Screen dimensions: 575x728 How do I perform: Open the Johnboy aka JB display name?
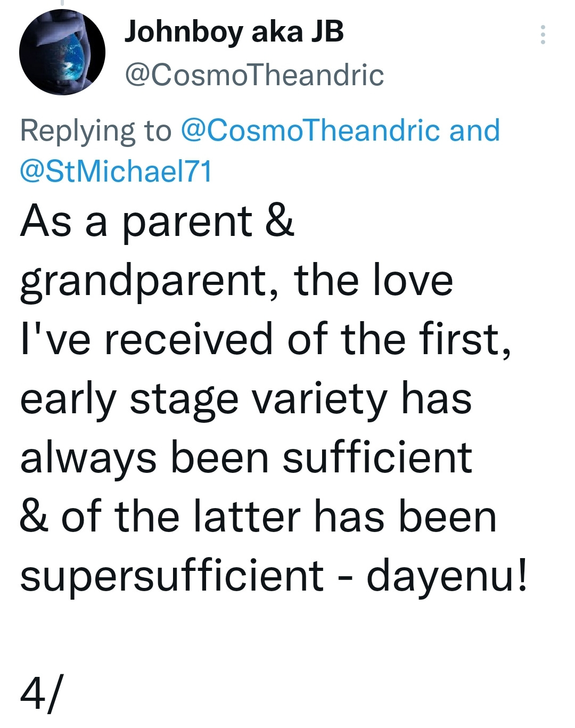click(x=234, y=33)
